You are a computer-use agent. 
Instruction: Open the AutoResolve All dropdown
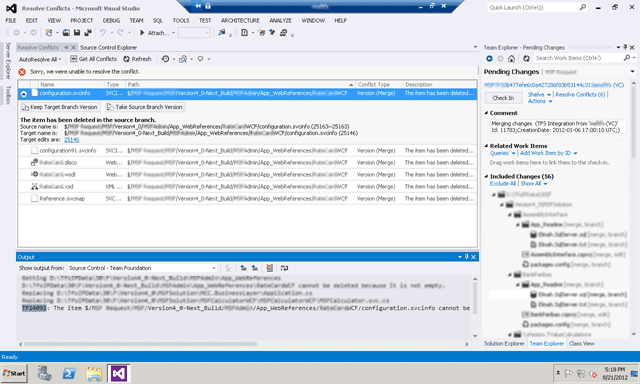point(40,59)
